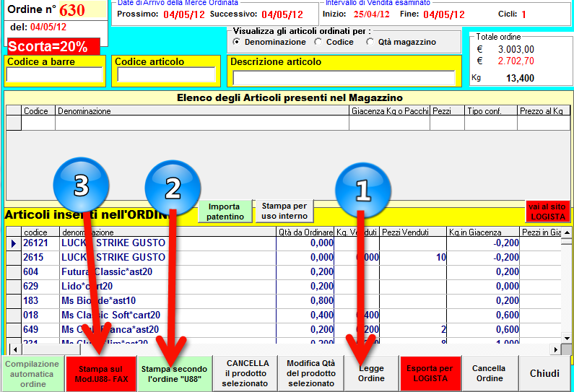This screenshot has height=392, width=574.
Task: Click the Tipo conf. column header
Action: (x=490, y=111)
